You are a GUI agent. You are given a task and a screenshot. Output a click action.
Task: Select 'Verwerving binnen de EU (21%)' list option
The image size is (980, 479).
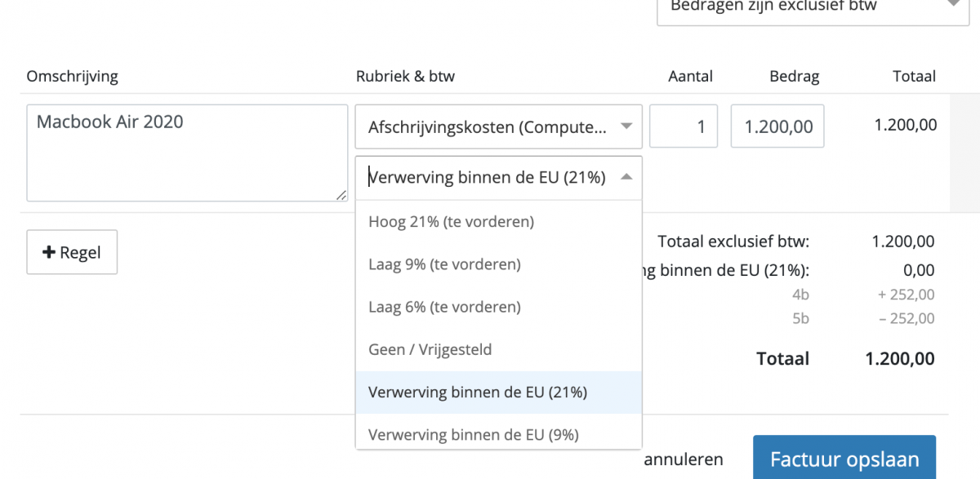click(478, 392)
